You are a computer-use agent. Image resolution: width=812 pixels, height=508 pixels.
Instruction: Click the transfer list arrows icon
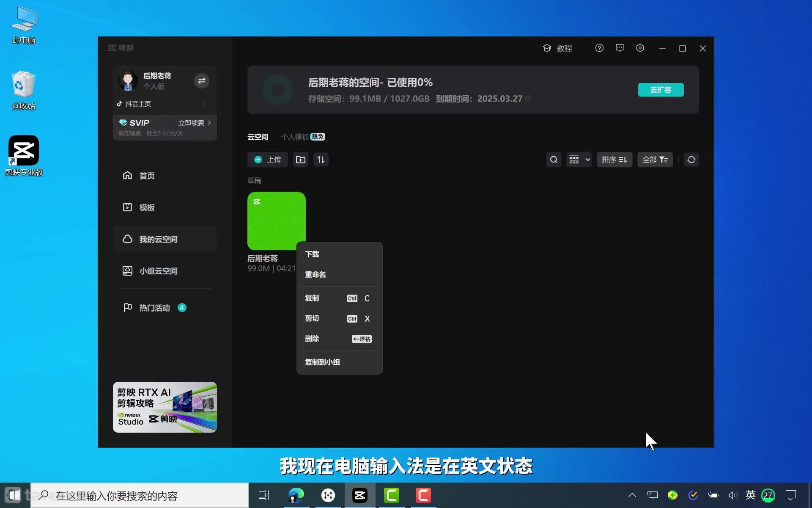point(321,160)
